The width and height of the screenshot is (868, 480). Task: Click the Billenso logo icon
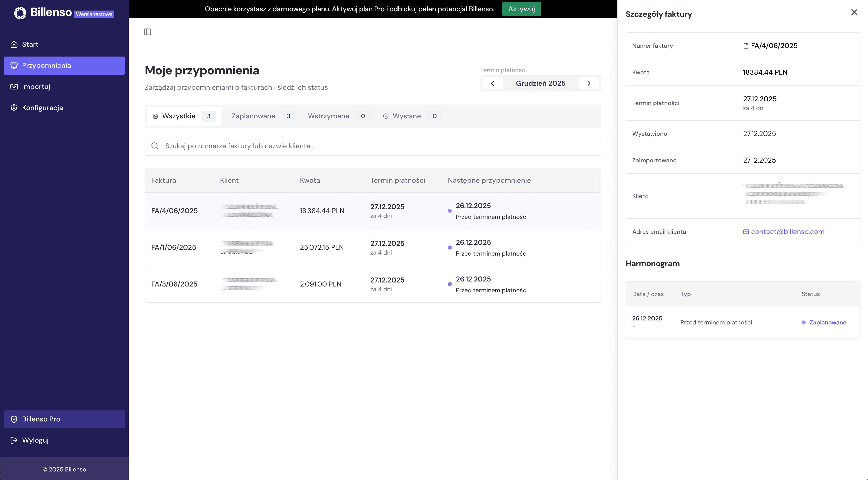20,13
